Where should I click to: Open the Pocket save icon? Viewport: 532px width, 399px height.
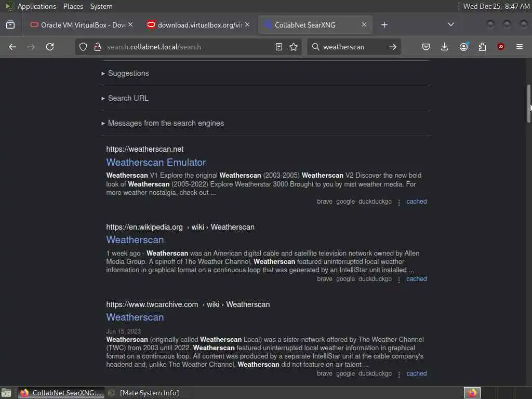[426, 47]
